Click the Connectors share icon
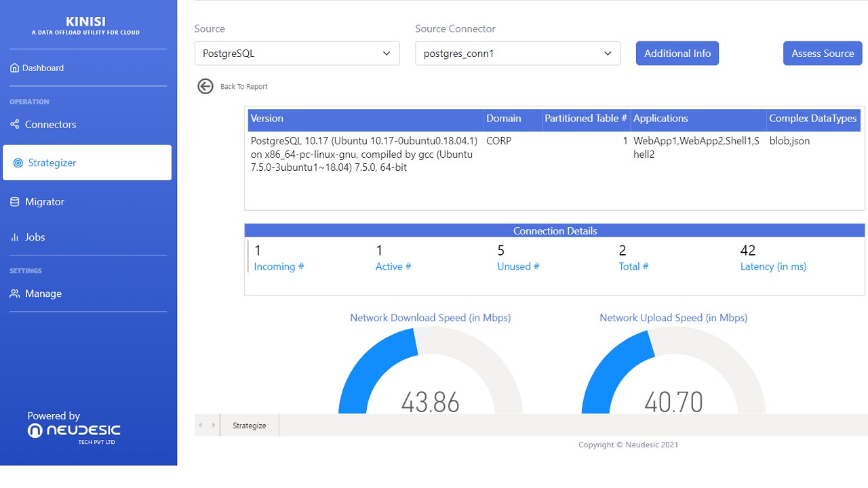Image resolution: width=868 pixels, height=488 pixels. coord(15,124)
